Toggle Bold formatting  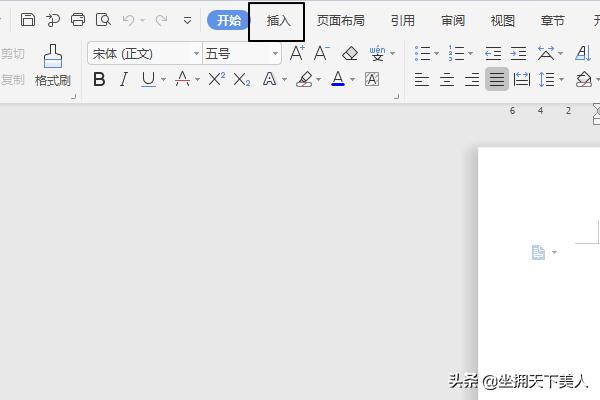(99, 80)
